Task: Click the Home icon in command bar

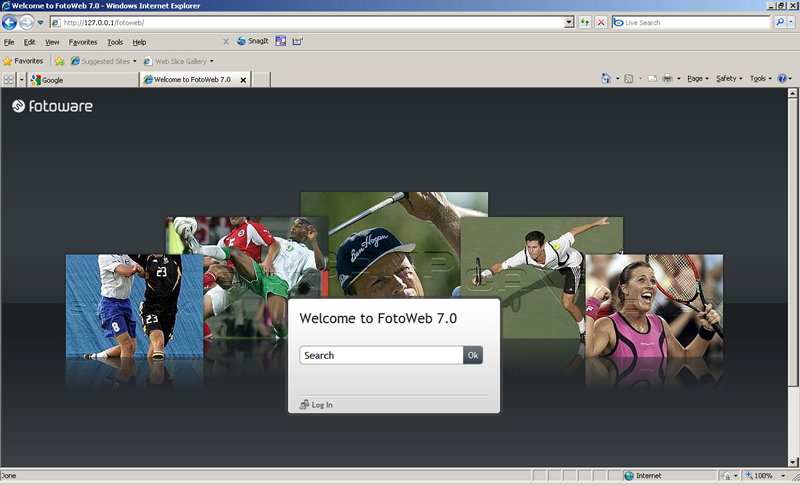Action: pyautogui.click(x=606, y=79)
